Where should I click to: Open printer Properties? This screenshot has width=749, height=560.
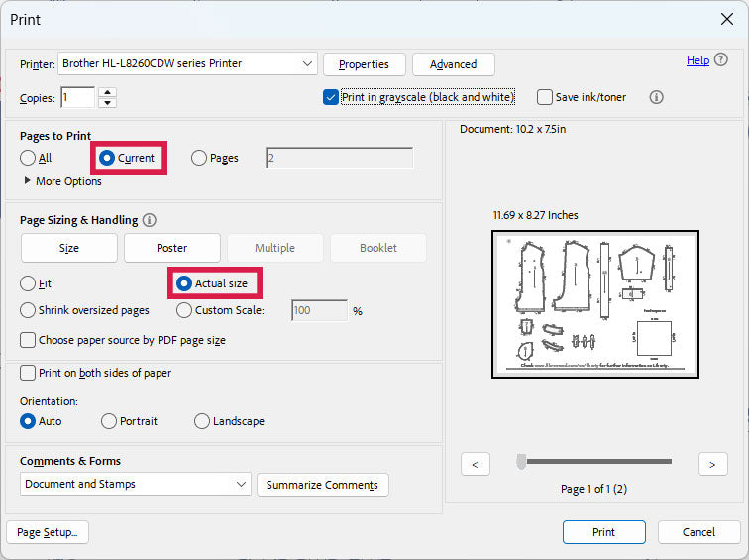(x=364, y=64)
